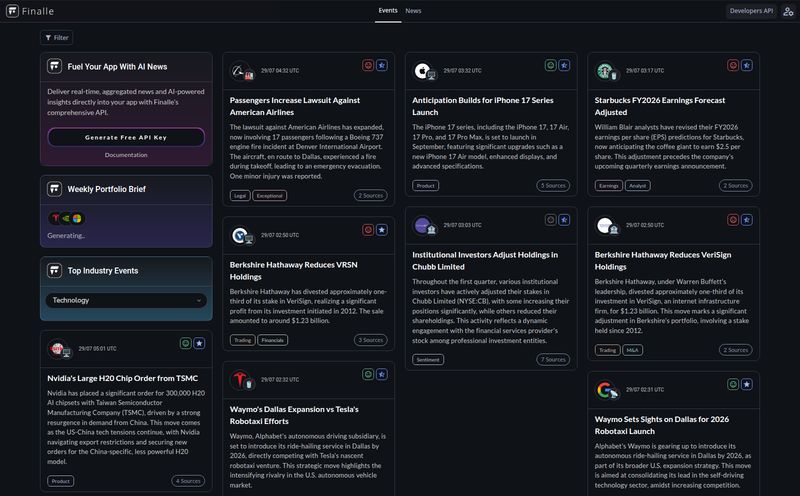
Task: Open 3 Sources on VRSN Holdings card
Action: pos(370,340)
